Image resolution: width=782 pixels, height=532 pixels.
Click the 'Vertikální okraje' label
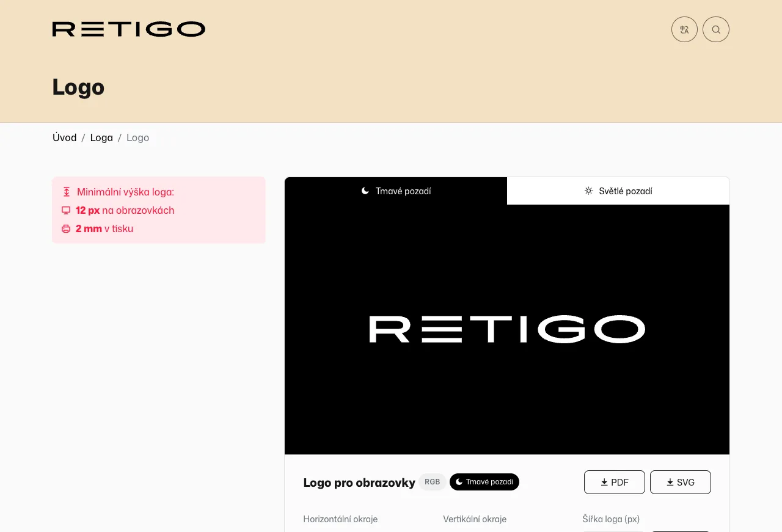point(475,519)
